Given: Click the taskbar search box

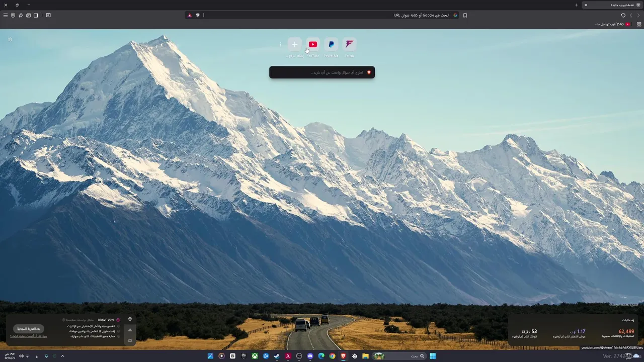Looking at the screenshot, I should pyautogui.click(x=399, y=356).
